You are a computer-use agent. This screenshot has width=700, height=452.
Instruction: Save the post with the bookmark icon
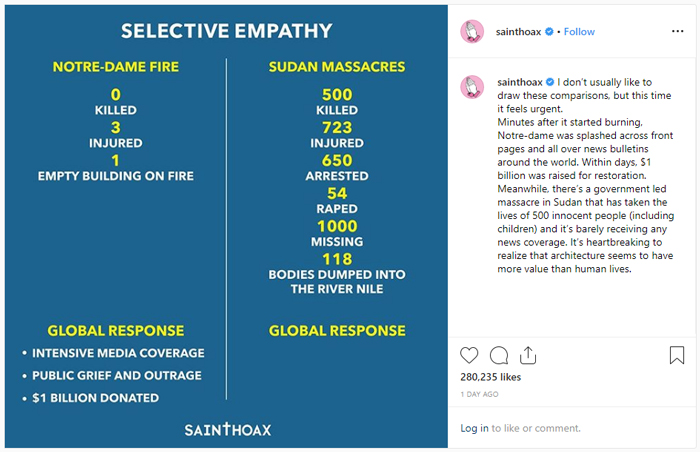[677, 355]
